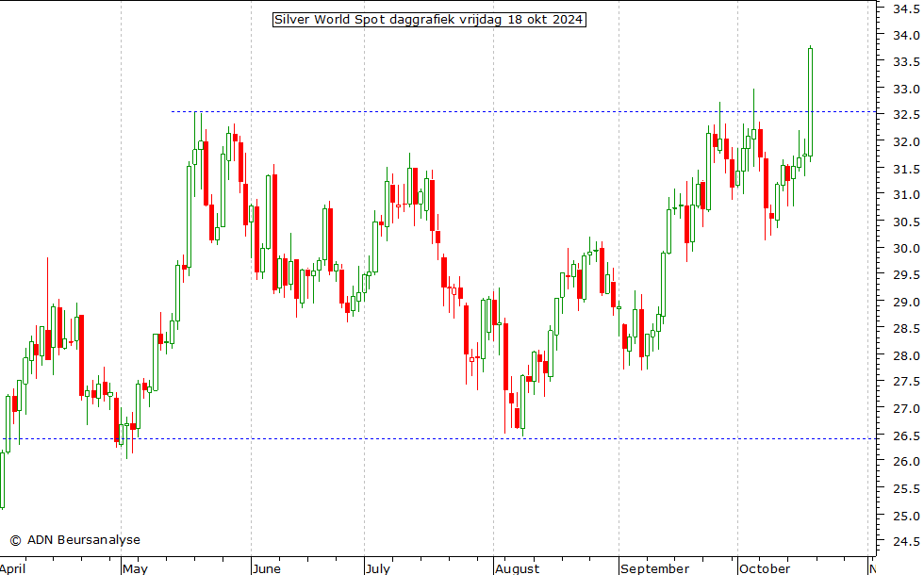
Task: Click the 26.0 price axis label
Action: [906, 462]
